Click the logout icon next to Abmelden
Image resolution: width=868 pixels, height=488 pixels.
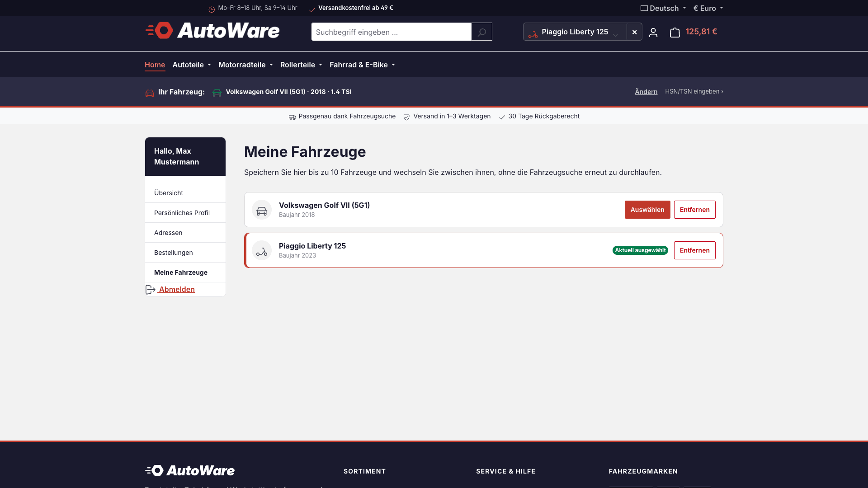150,290
